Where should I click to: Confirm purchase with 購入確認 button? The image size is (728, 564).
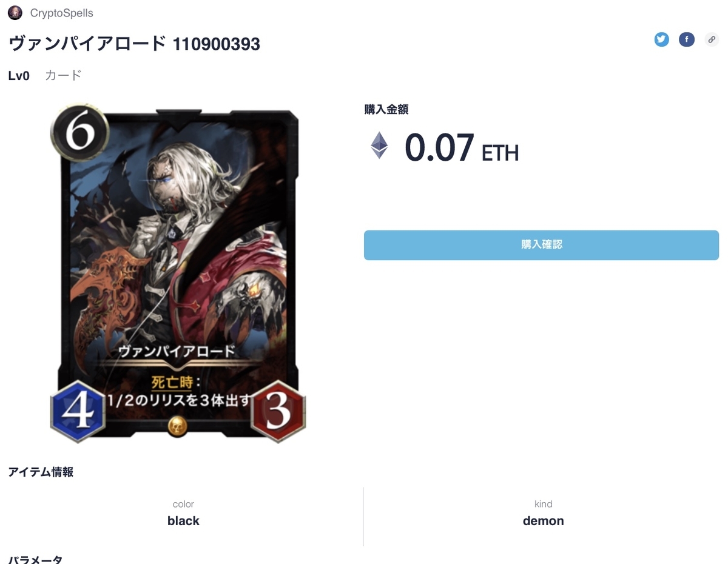tap(541, 245)
